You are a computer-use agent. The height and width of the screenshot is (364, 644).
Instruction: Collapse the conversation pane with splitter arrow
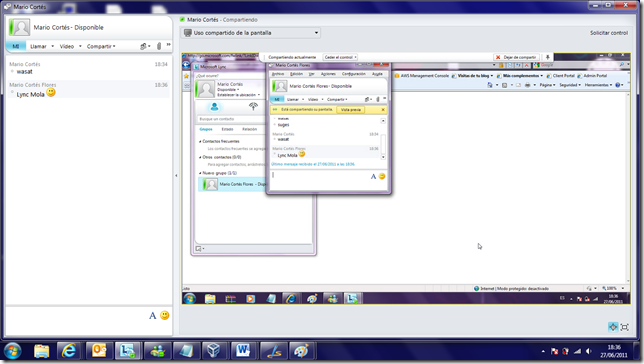click(176, 175)
